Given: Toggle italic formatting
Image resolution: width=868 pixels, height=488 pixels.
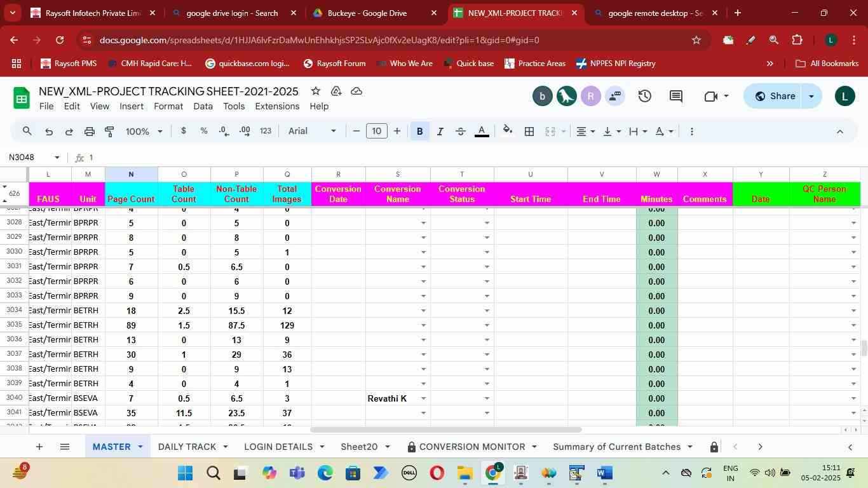Looking at the screenshot, I should [440, 132].
